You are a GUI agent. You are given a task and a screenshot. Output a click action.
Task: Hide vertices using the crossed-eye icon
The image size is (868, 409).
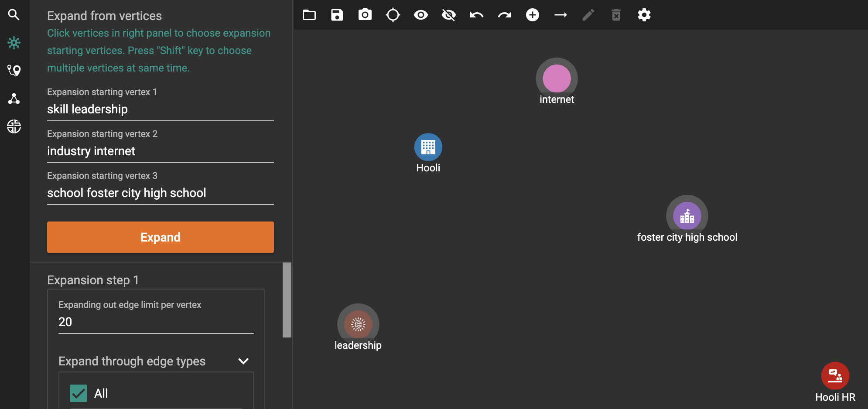[x=449, y=15]
